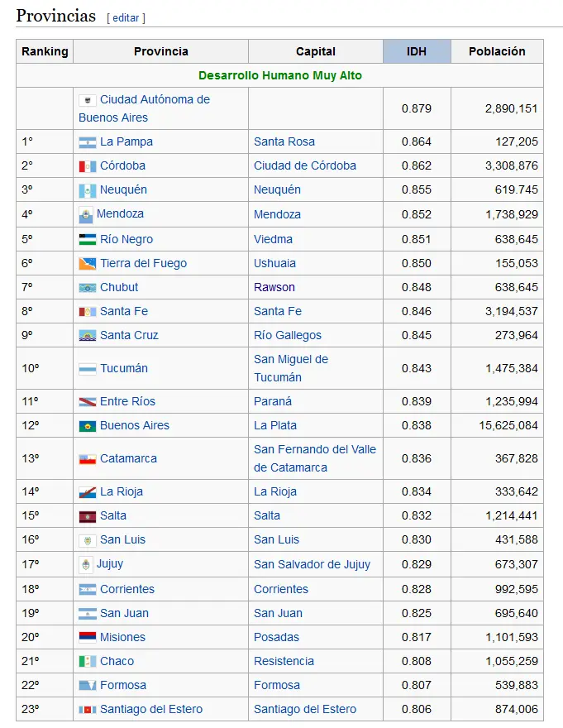Click the Misiones flag icon
563x728 pixels.
[x=88, y=638]
